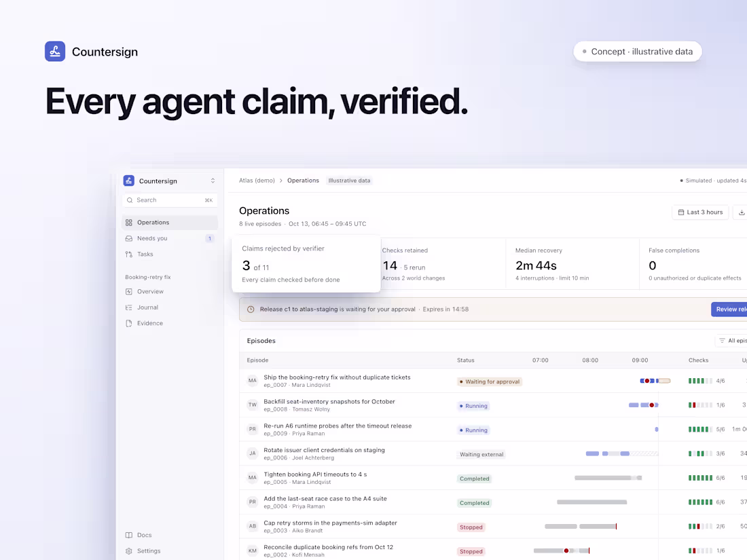Image resolution: width=747 pixels, height=560 pixels.
Task: Click the Evidence document icon
Action: 128,323
